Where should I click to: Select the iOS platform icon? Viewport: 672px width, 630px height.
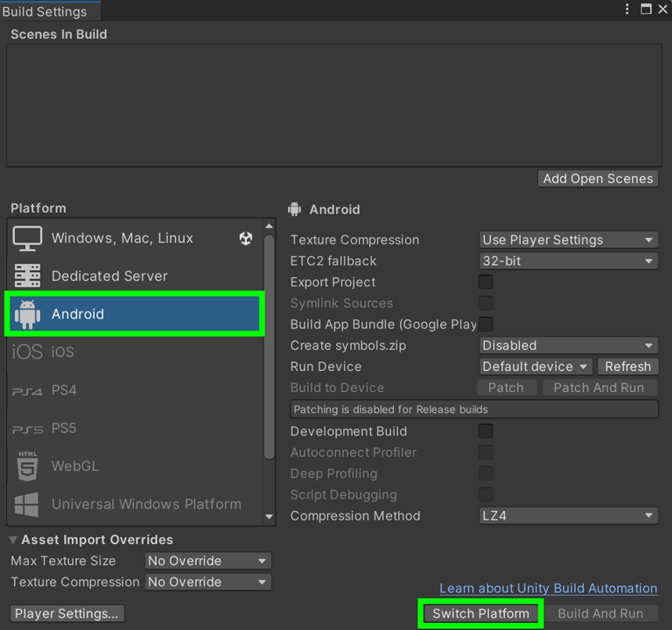point(27,352)
